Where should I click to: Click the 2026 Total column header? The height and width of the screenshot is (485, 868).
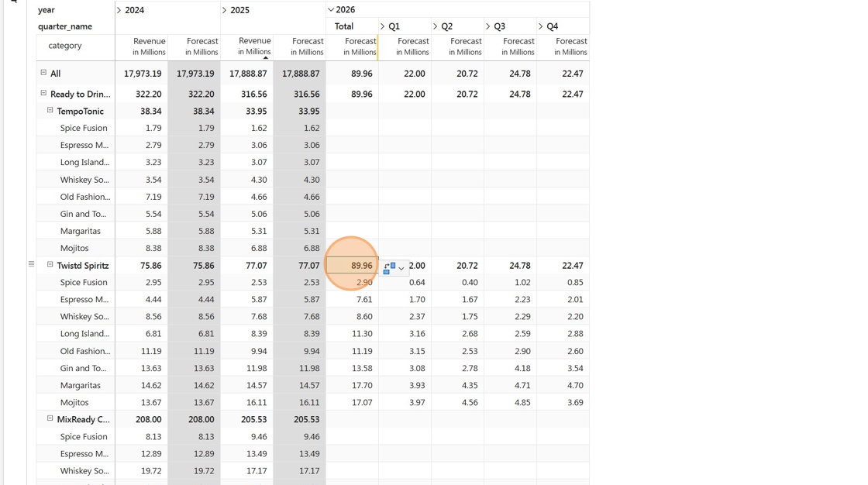344,26
